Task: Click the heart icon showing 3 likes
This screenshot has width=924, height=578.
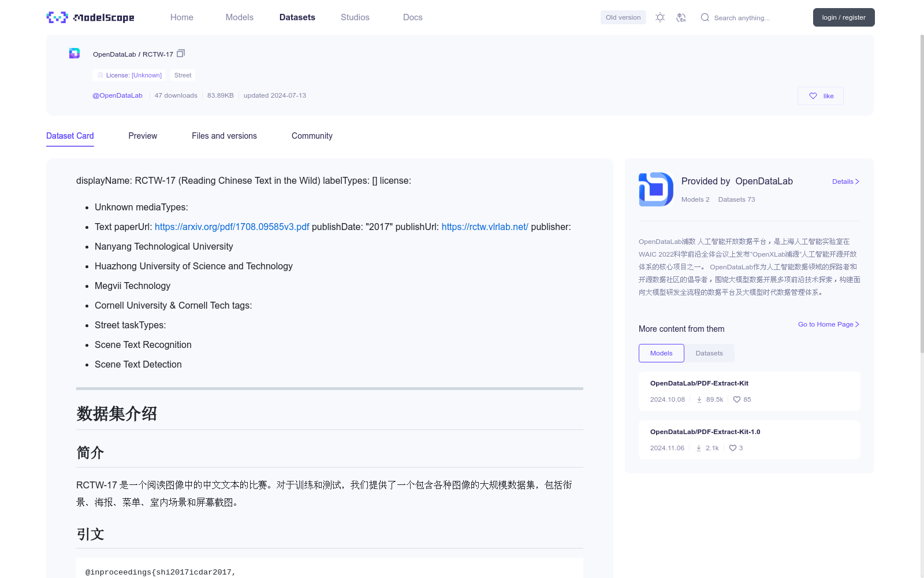Action: point(733,448)
